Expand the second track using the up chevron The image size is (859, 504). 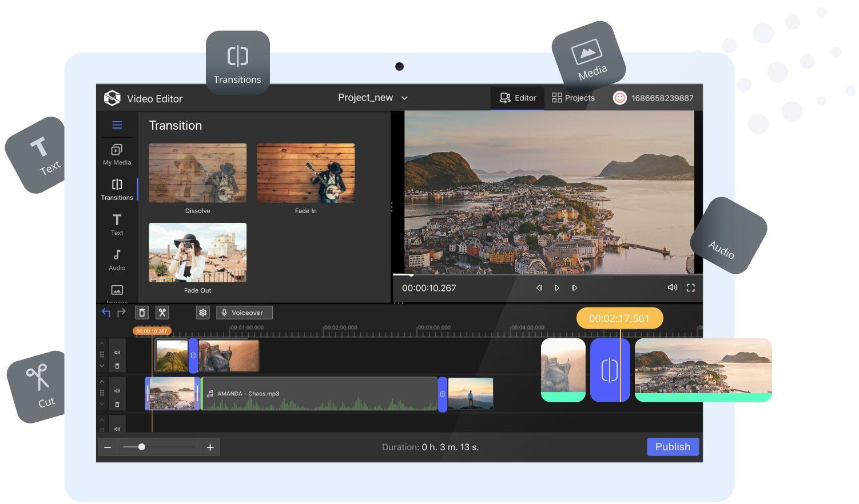point(102,381)
